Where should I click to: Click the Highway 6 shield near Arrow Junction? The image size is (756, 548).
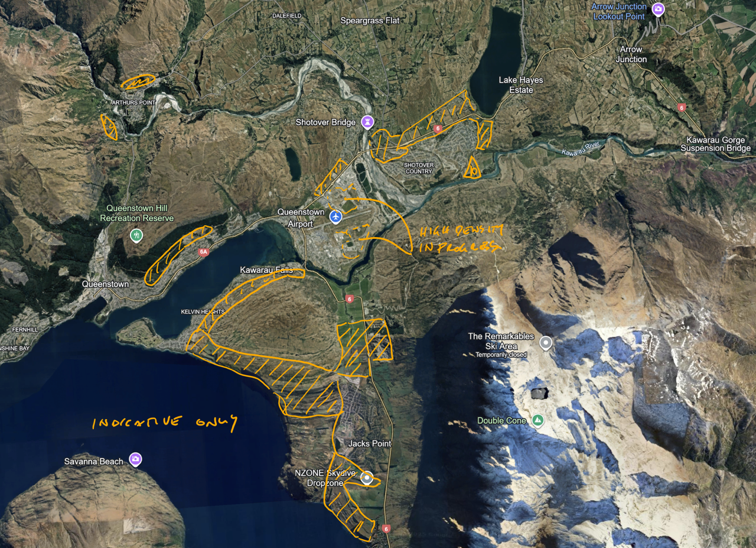tap(682, 108)
